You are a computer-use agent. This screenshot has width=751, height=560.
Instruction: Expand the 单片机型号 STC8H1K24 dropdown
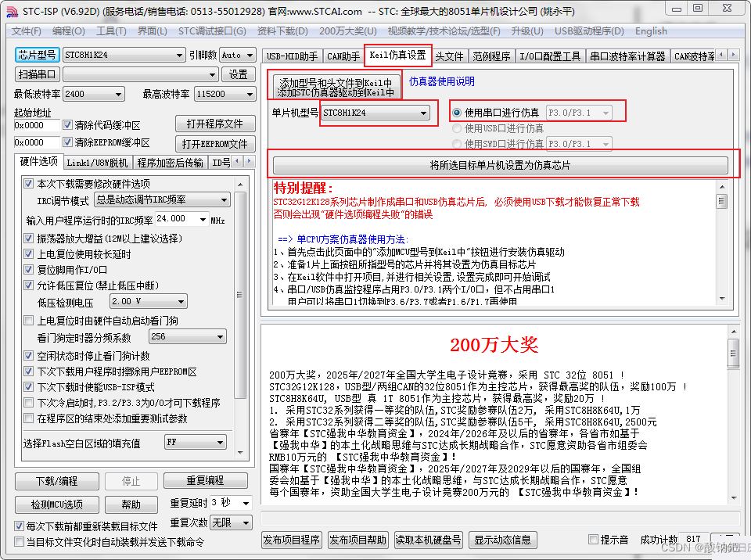pos(423,113)
